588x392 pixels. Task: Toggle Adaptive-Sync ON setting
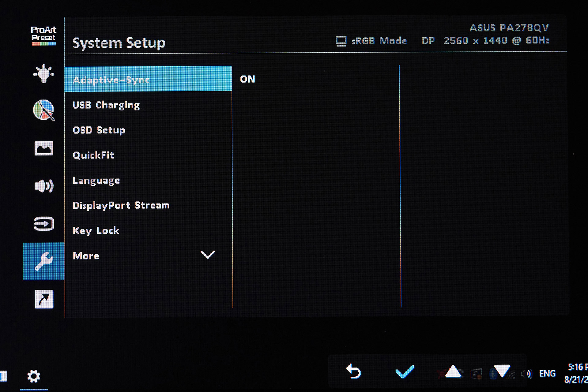[248, 79]
